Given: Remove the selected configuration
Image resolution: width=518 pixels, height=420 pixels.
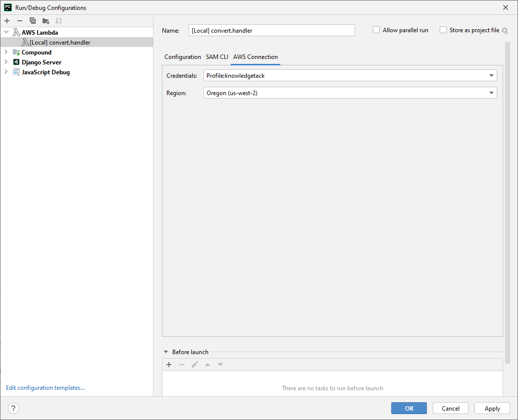Looking at the screenshot, I should tap(19, 21).
